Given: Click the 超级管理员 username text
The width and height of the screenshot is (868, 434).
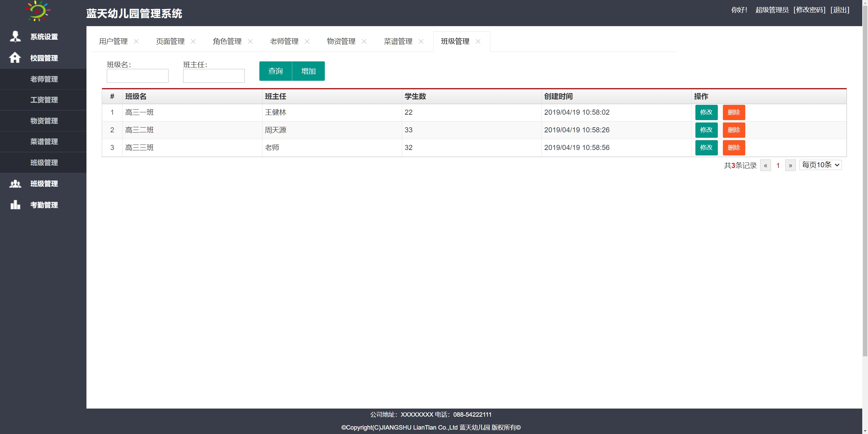Looking at the screenshot, I should (x=772, y=10).
